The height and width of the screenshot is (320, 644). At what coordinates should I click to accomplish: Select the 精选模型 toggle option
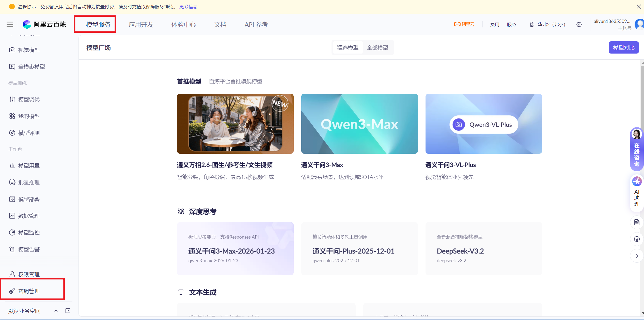348,47
